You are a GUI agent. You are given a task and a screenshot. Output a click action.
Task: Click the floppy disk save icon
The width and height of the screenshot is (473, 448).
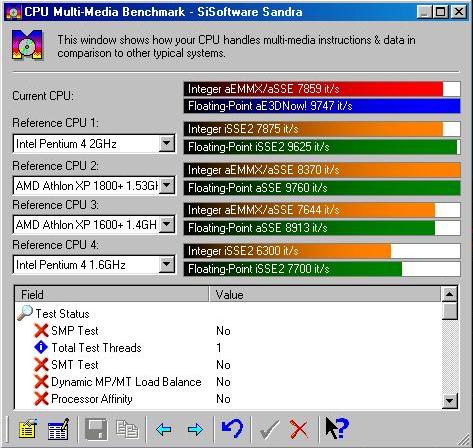pos(96,429)
